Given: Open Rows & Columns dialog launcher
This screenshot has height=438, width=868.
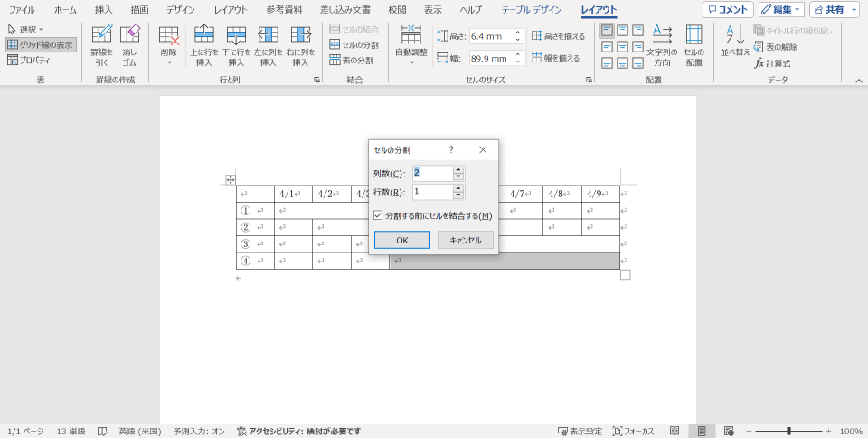Looking at the screenshot, I should click(316, 80).
